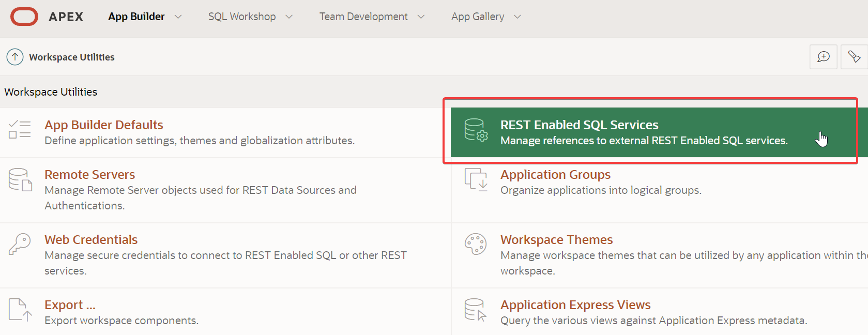The height and width of the screenshot is (335, 868).
Task: Click 'Define application settings, themes and globalization attributes.' text
Action: click(x=200, y=141)
